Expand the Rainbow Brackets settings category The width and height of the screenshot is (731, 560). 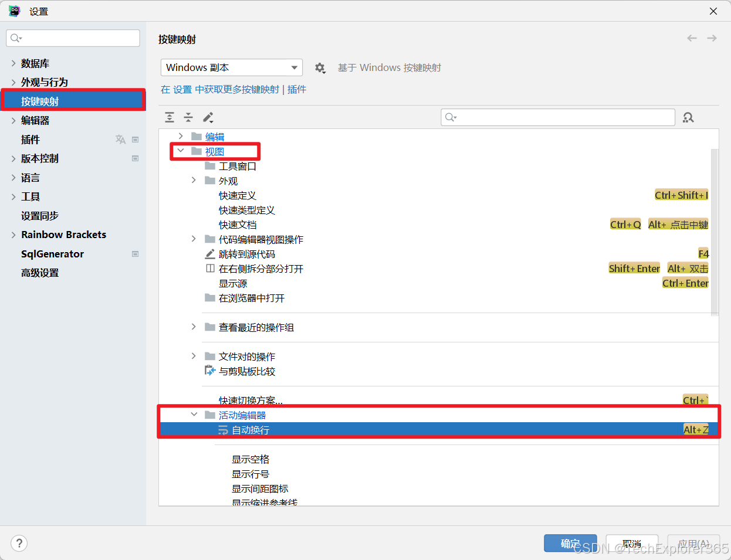point(13,235)
